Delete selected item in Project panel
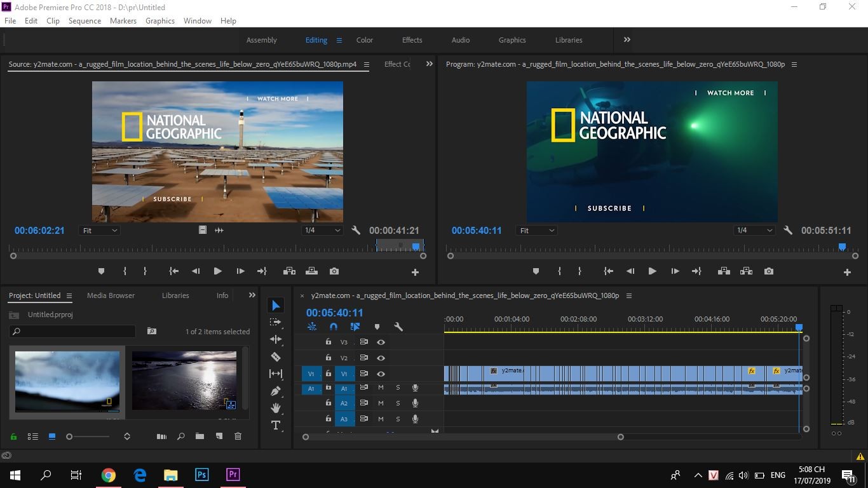This screenshot has height=488, width=868. pos(238,437)
